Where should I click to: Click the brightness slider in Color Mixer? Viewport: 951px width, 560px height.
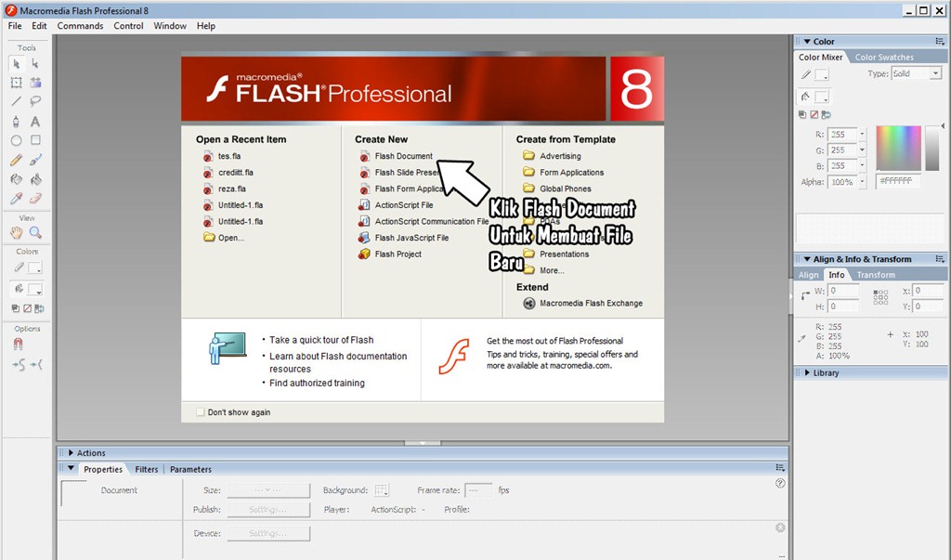pos(931,148)
